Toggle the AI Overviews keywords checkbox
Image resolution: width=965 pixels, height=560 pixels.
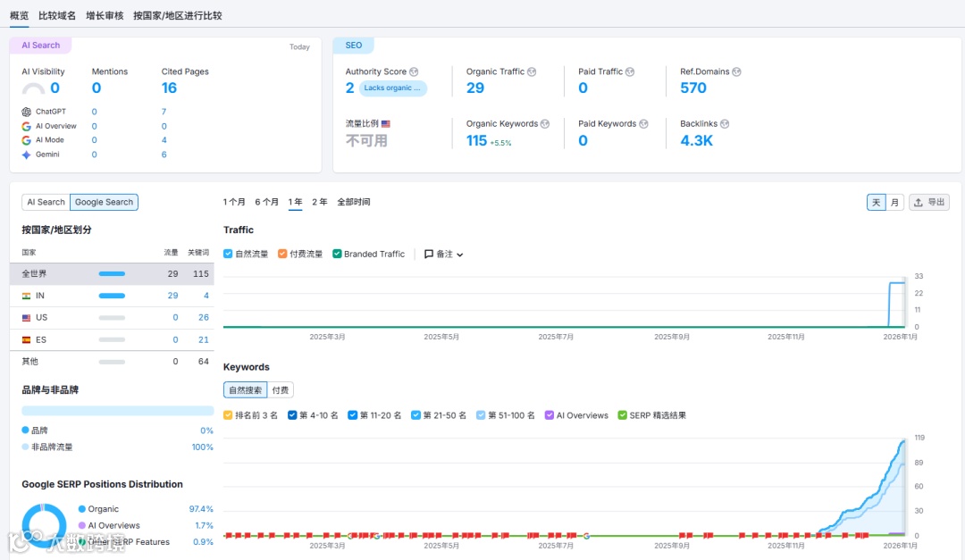[x=549, y=415]
